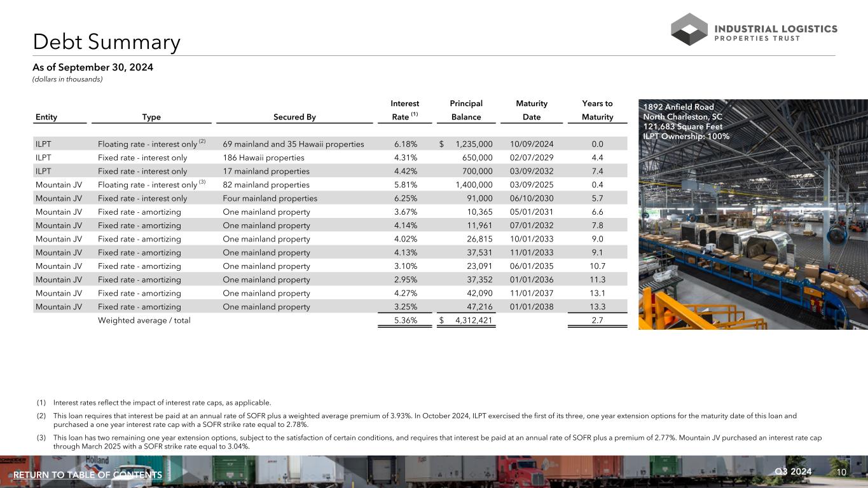Click the 10/09/2024 maturity date
This screenshot has height=488, width=868.
532,144
